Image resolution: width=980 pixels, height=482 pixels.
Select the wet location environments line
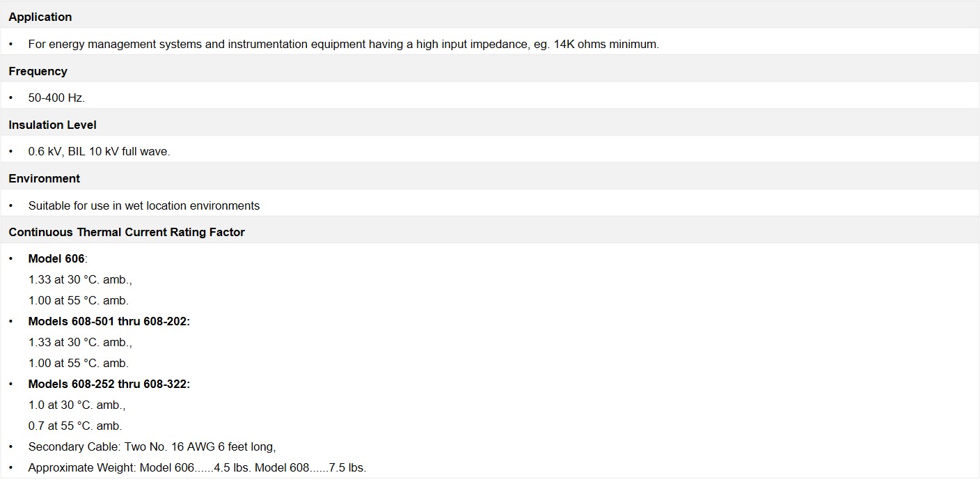tap(144, 205)
